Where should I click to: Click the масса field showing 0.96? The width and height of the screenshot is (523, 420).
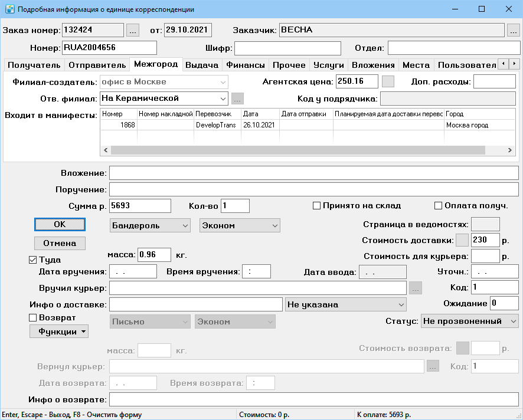tap(154, 255)
